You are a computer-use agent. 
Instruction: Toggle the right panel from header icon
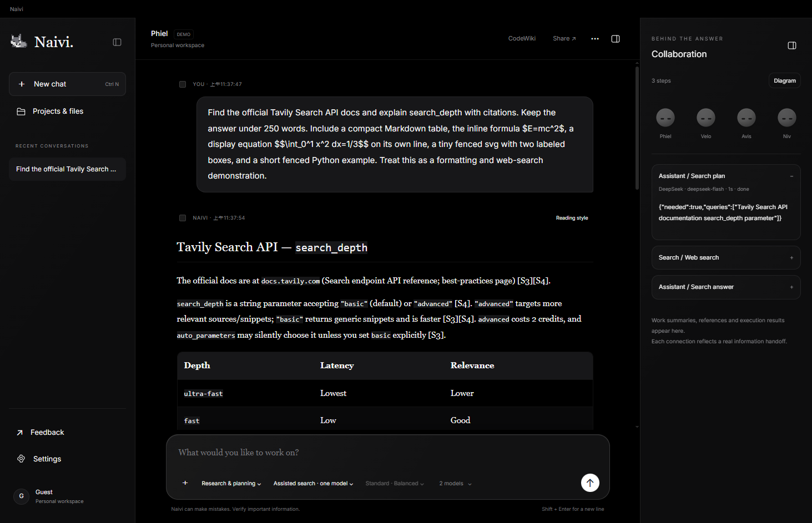616,39
